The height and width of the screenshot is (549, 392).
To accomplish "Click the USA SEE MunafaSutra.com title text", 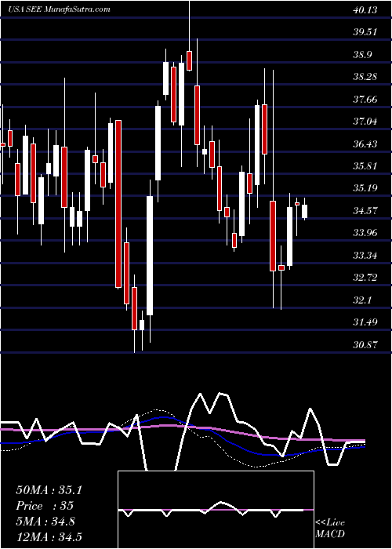I will tap(59, 9).
